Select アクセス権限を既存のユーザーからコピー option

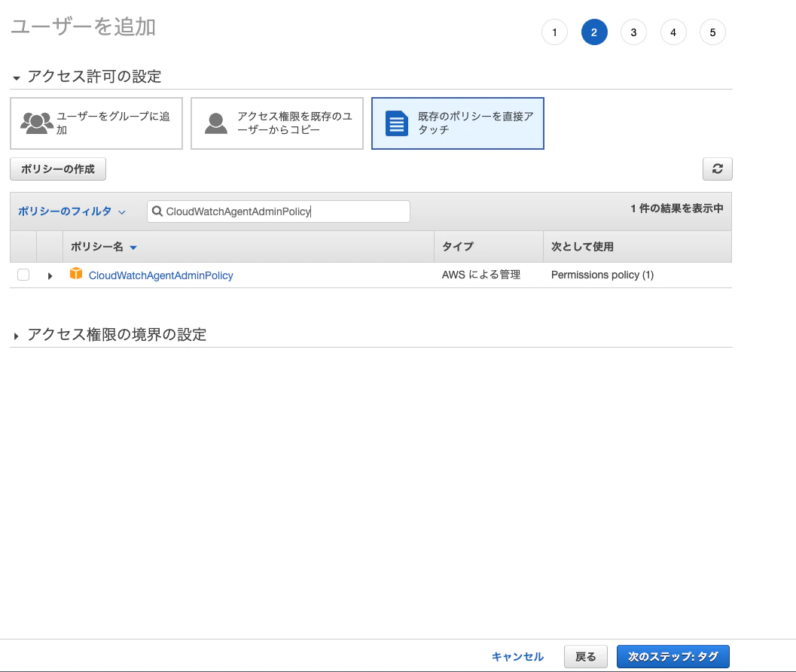click(x=277, y=123)
